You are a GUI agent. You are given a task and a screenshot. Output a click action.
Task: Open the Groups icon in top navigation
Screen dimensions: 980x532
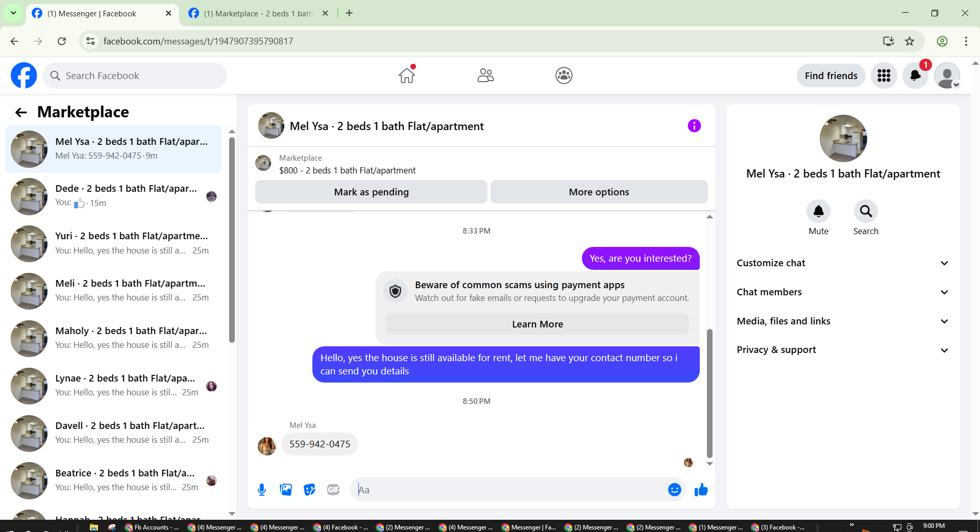point(564,75)
